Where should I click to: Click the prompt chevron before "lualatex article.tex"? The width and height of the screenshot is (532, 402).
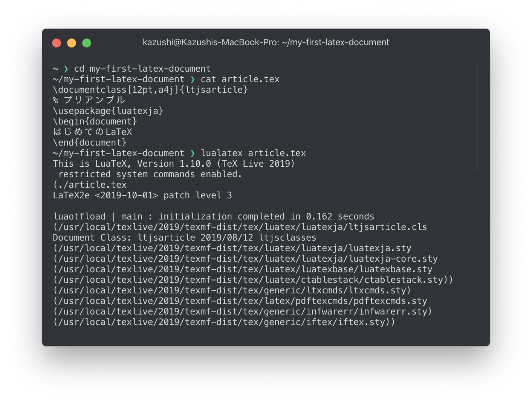coord(193,153)
